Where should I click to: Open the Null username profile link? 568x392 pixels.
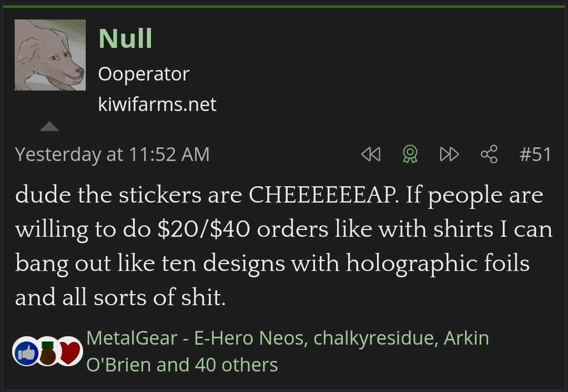pyautogui.click(x=125, y=39)
